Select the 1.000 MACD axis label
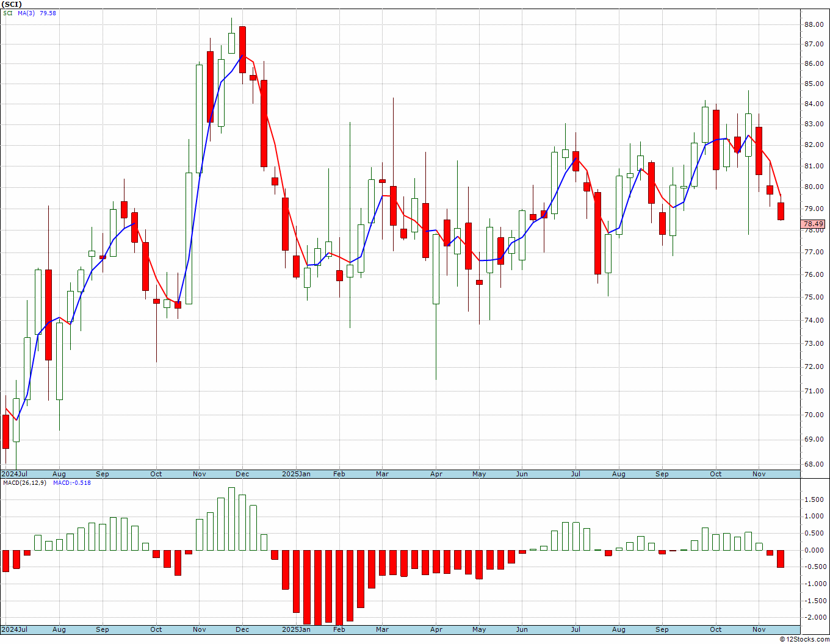The width and height of the screenshot is (830, 644). point(813,516)
